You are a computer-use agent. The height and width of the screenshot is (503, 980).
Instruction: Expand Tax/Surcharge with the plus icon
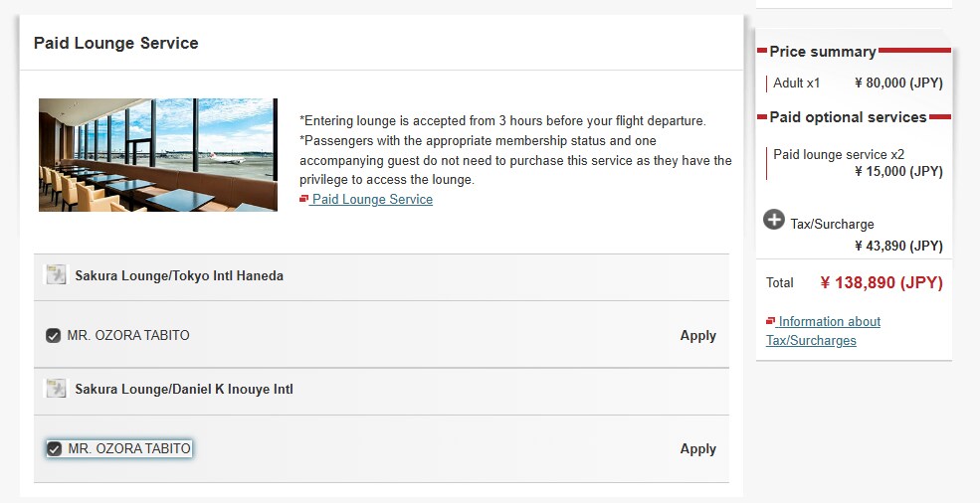774,220
